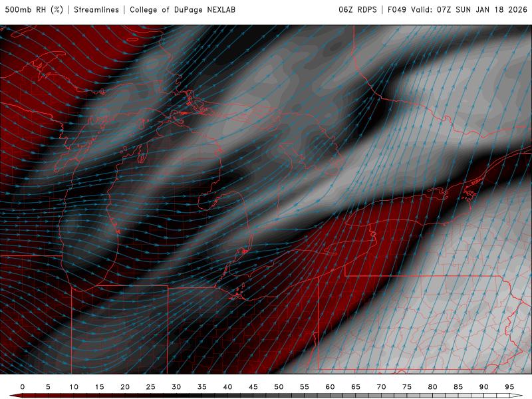Click the '90' label on color scale

click(484, 387)
